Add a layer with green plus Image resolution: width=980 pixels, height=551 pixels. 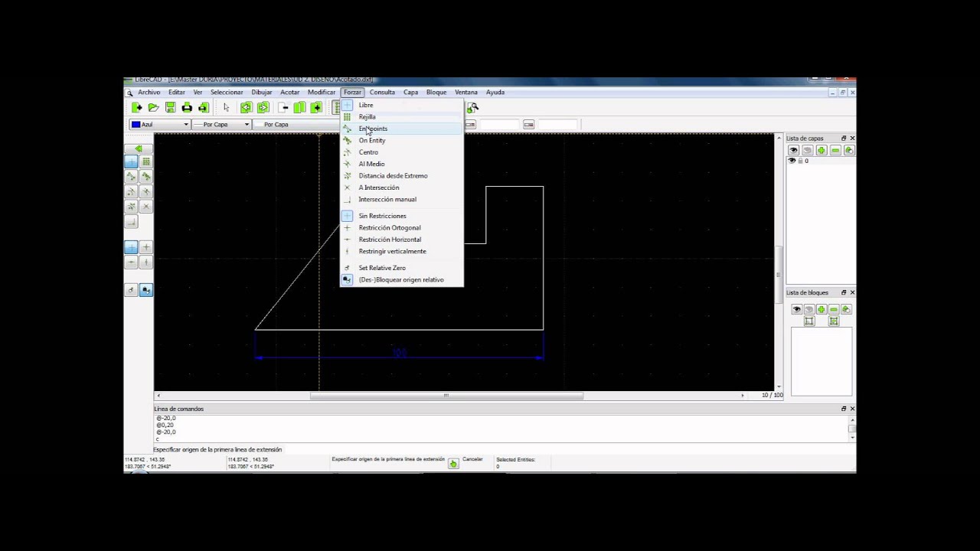[822, 150]
